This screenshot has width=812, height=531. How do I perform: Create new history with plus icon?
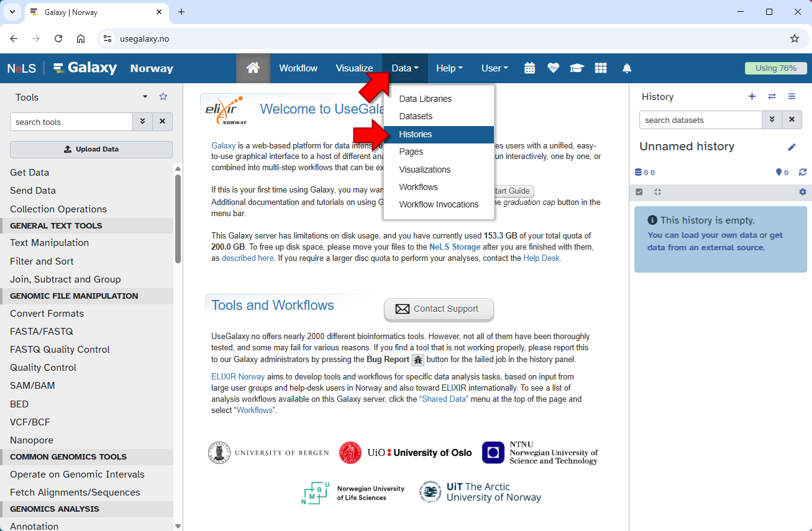click(752, 96)
